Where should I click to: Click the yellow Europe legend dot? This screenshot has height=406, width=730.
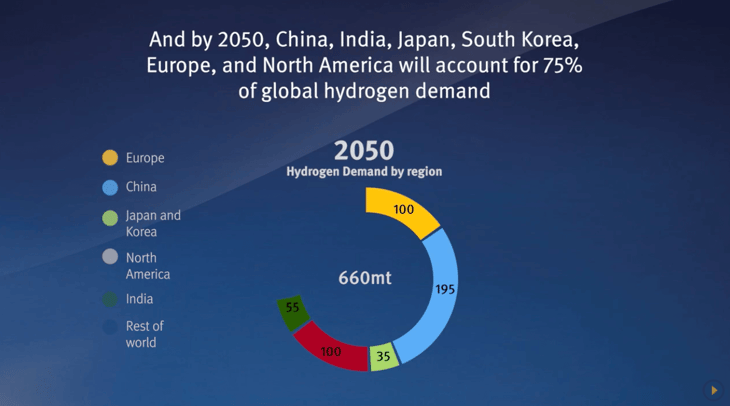[110, 158]
